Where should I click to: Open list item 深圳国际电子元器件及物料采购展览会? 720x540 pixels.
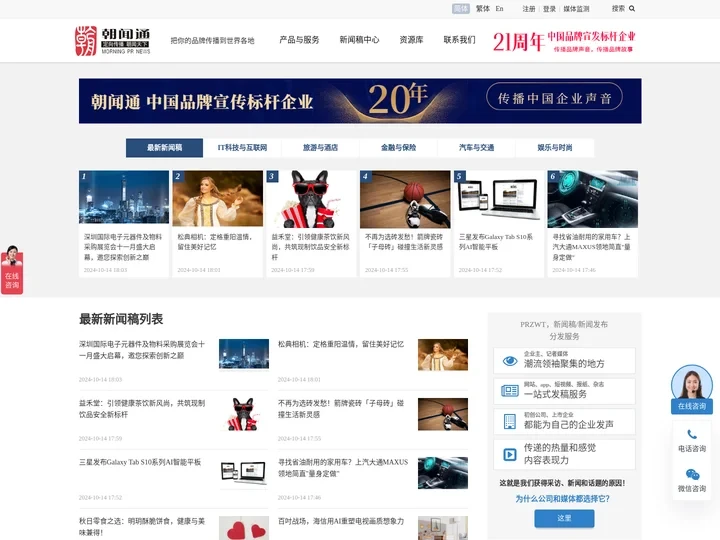pos(142,350)
